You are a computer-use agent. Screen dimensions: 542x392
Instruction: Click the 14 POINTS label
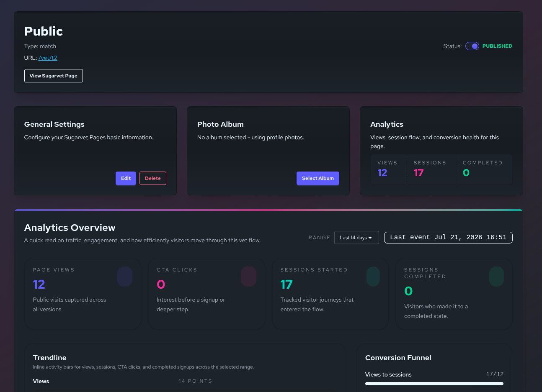195,381
